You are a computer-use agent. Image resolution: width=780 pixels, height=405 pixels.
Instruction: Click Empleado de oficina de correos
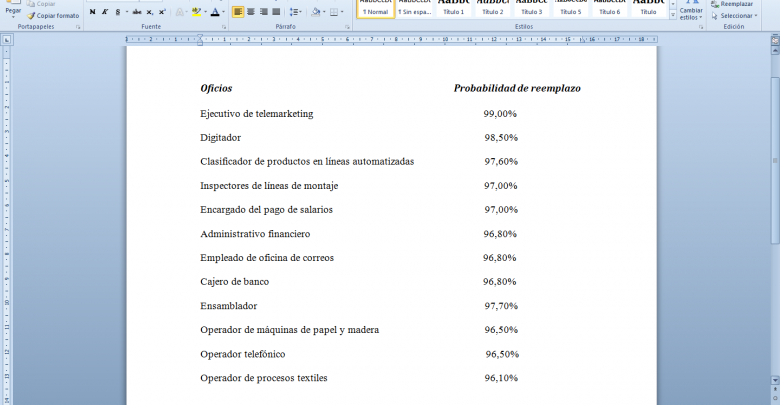[267, 258]
